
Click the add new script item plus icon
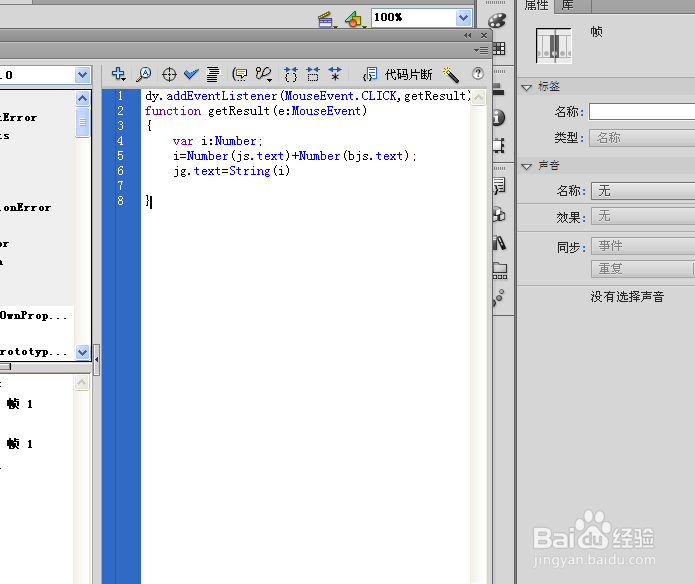pos(118,74)
